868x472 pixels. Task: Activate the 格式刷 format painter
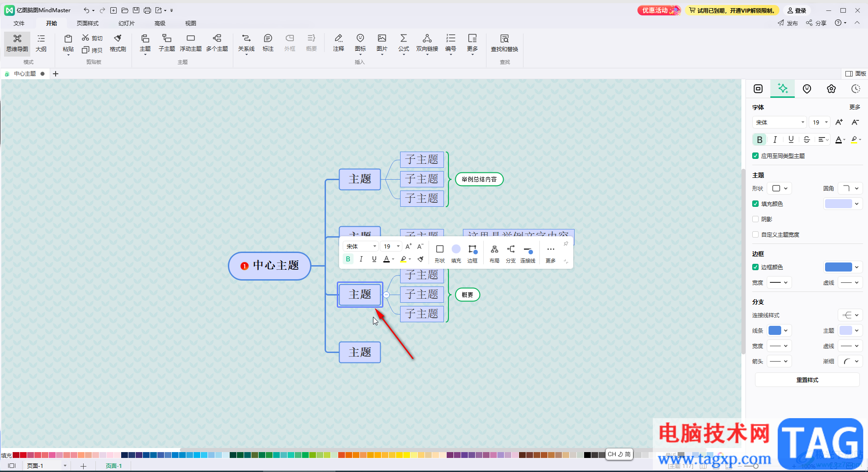[118, 43]
